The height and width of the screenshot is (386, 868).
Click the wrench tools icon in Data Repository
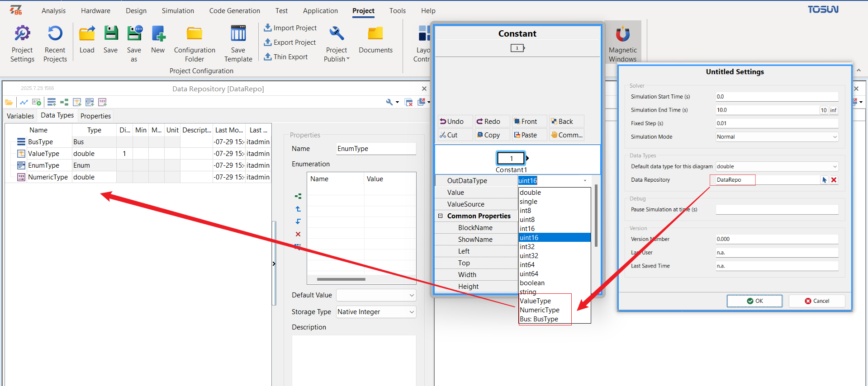point(389,102)
